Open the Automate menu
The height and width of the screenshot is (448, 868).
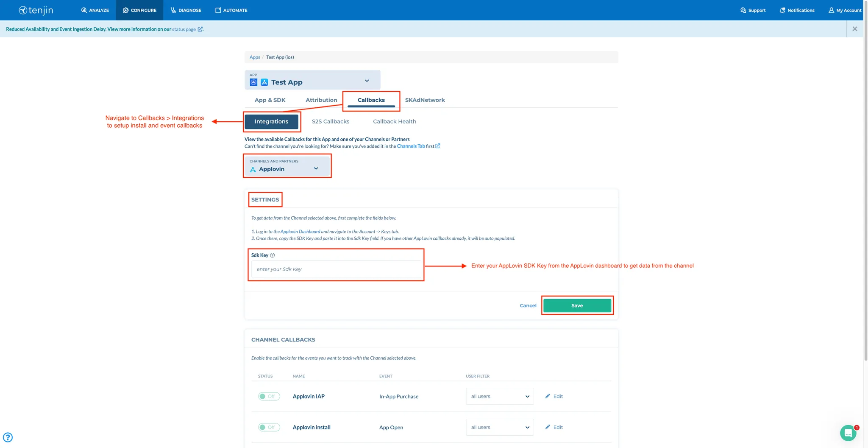point(231,10)
